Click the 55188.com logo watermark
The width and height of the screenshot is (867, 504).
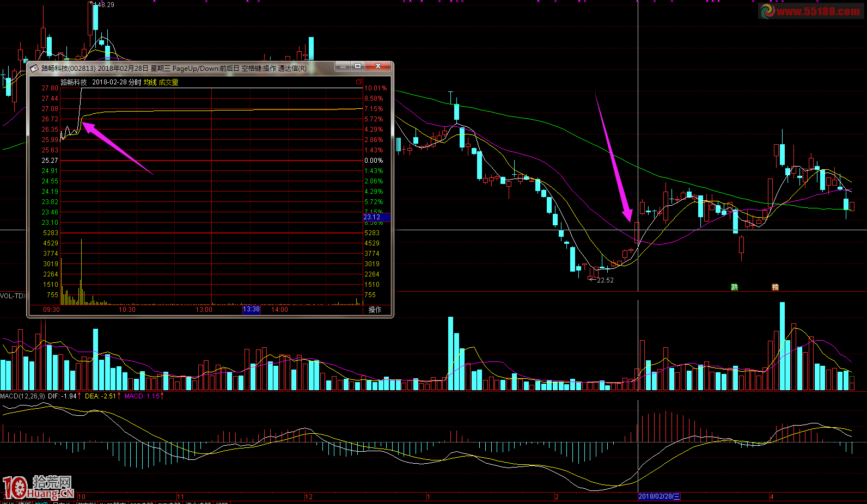[x=811, y=11]
